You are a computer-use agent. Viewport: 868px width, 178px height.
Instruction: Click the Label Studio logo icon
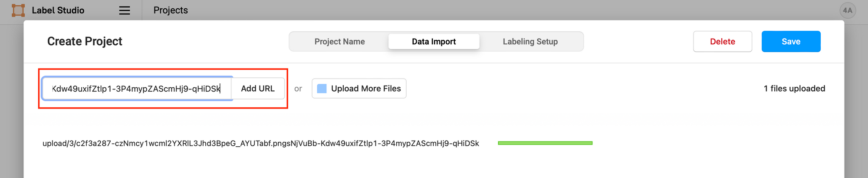point(18,10)
